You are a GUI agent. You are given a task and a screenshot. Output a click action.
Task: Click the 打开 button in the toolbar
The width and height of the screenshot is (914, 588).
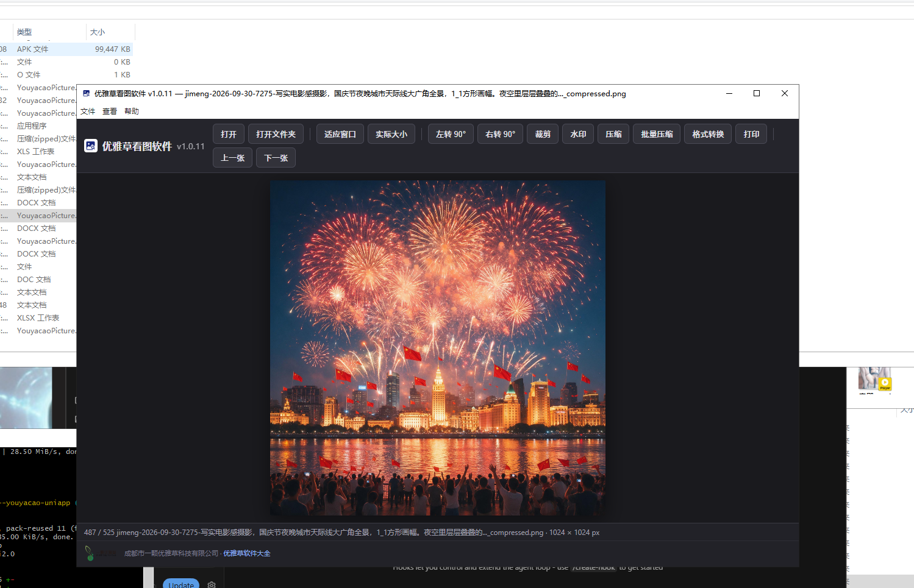tap(229, 134)
